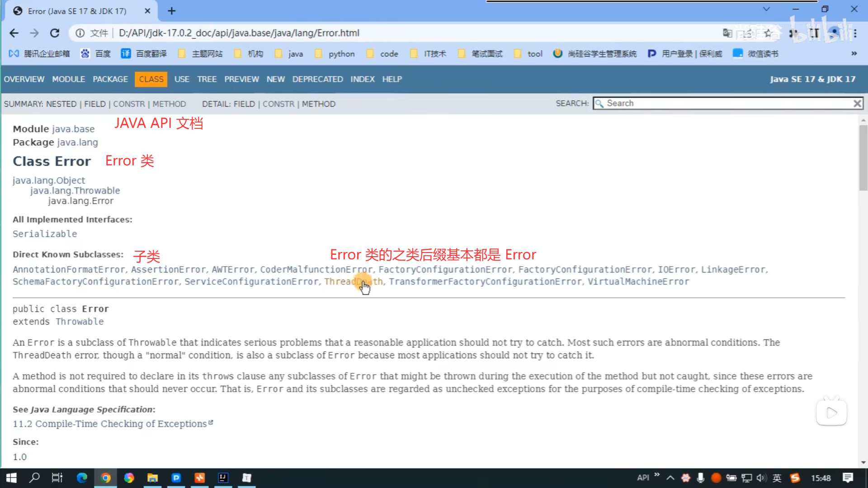Open Baidu Translate bookmark
868x488 pixels.
click(144, 54)
